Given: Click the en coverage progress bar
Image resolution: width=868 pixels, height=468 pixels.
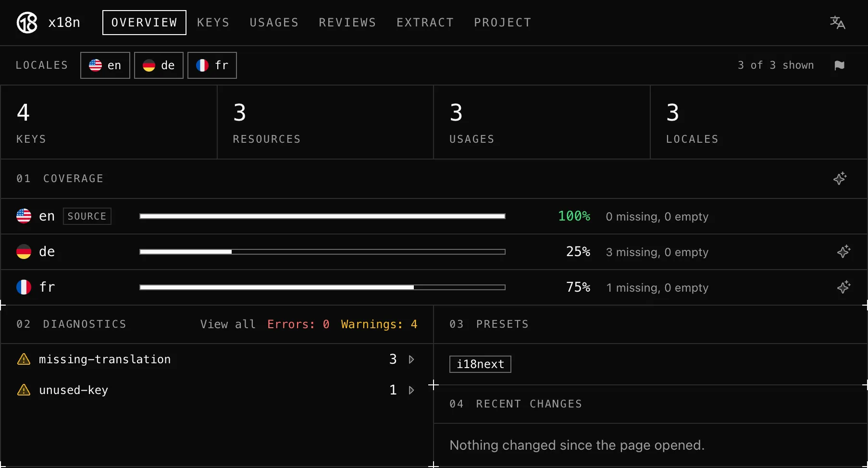Looking at the screenshot, I should 322,216.
